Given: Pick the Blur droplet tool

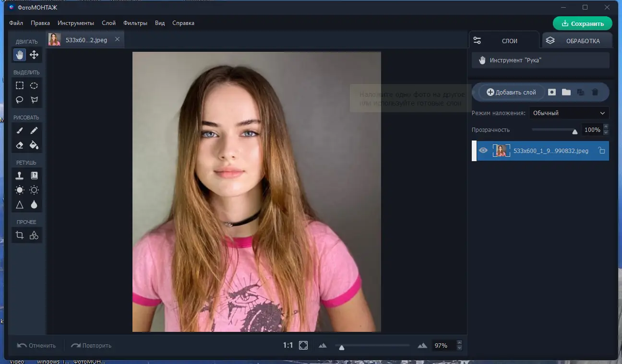Looking at the screenshot, I should [34, 205].
